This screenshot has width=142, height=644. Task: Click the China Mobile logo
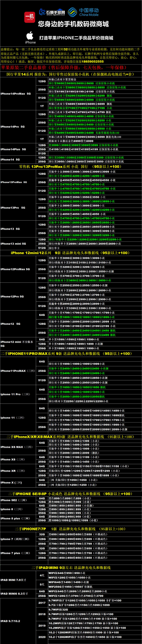point(83,12)
